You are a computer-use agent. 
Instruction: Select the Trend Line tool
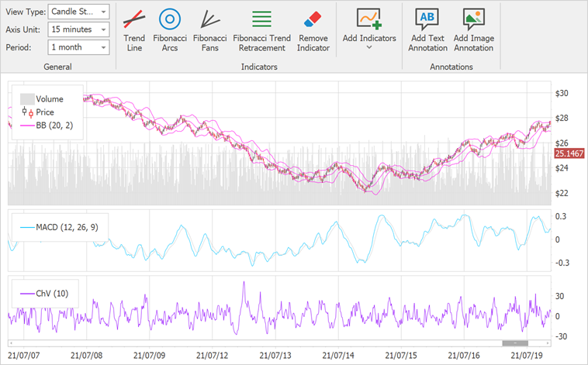pos(134,31)
